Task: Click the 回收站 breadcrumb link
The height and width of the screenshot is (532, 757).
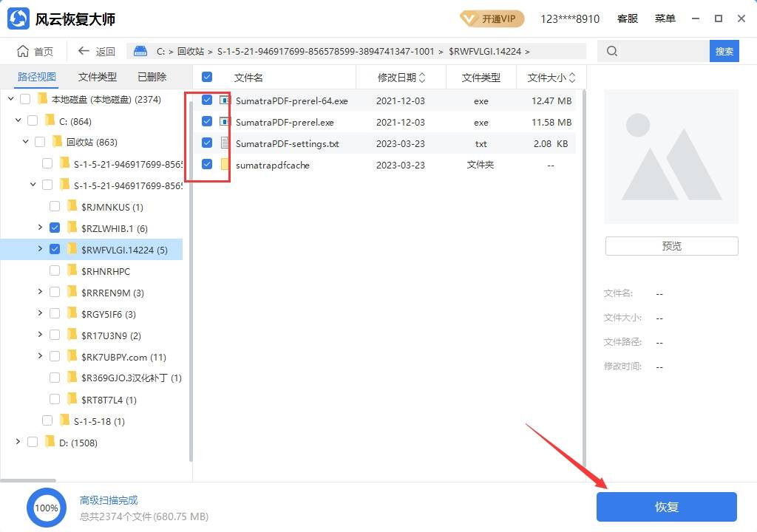Action: [190, 51]
